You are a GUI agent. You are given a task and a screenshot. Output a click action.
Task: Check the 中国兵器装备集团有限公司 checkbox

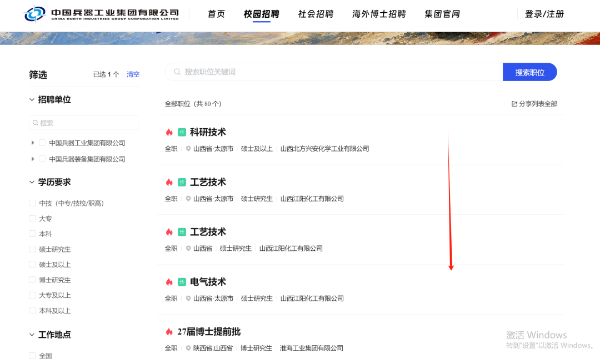click(x=42, y=159)
